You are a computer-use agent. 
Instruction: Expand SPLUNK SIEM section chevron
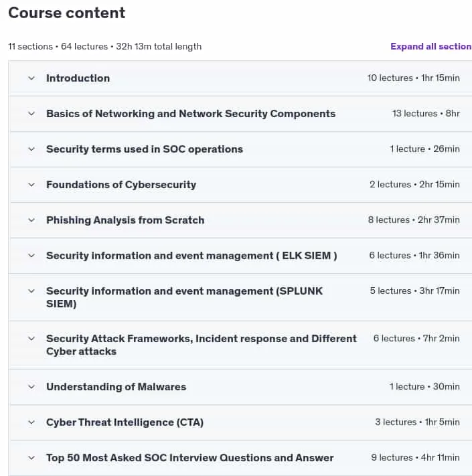(31, 291)
